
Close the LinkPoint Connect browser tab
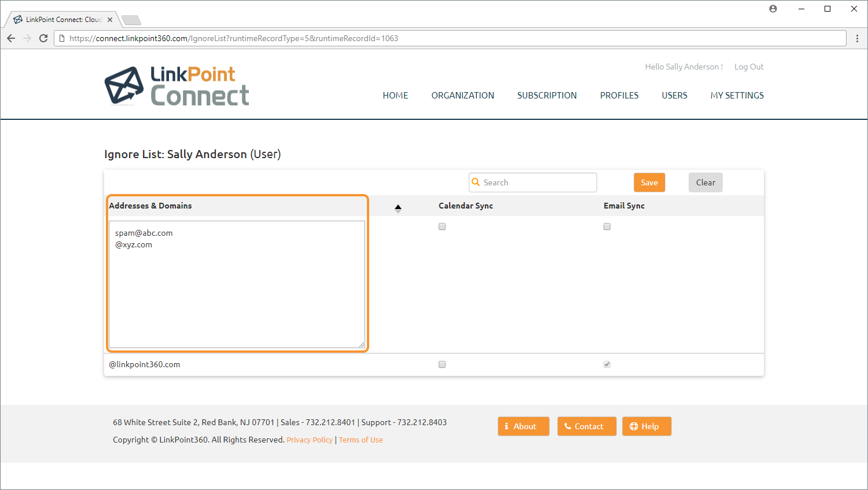coord(110,20)
